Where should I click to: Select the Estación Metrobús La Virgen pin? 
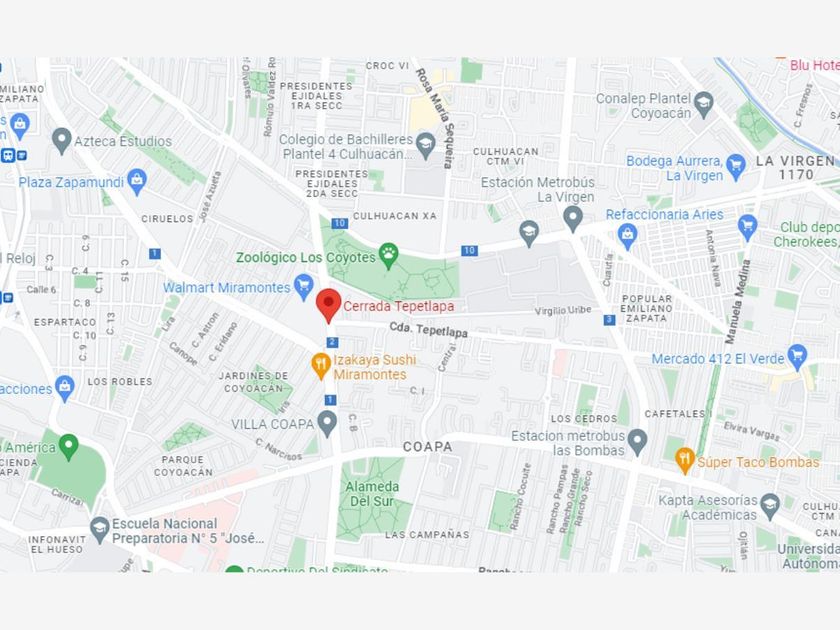(573, 220)
